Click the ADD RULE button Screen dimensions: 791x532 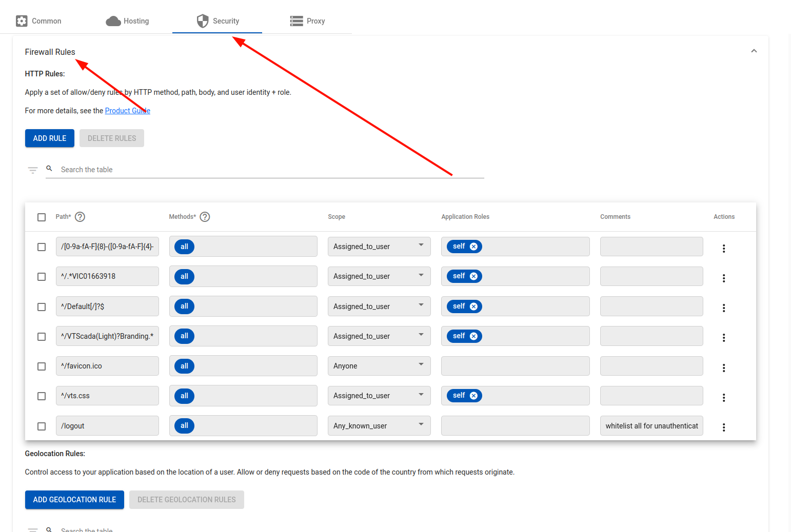pyautogui.click(x=50, y=138)
